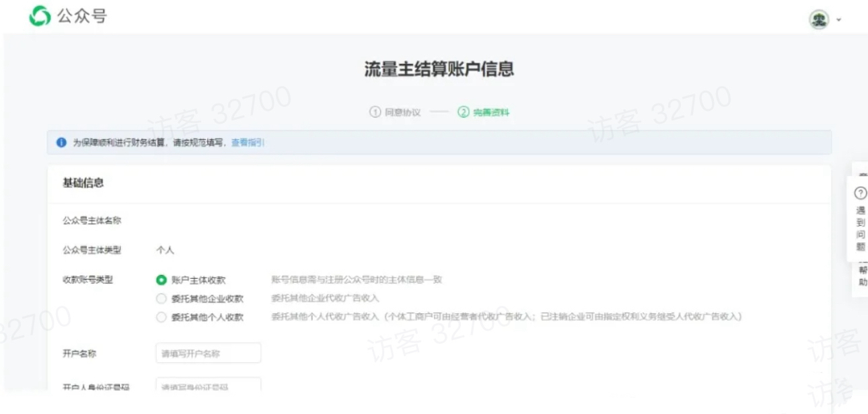Click the question mark help icon on right edge
868x414 pixels.
[x=860, y=194]
